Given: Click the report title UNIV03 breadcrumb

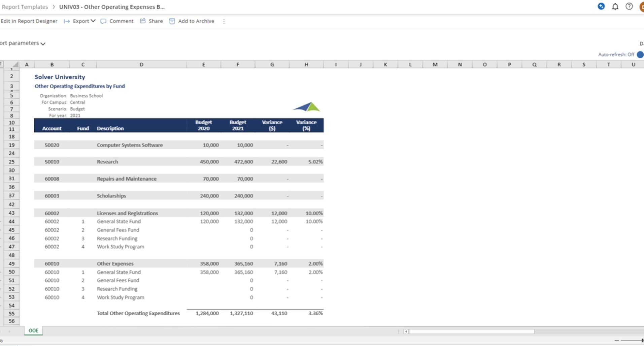Looking at the screenshot, I should coord(112,7).
